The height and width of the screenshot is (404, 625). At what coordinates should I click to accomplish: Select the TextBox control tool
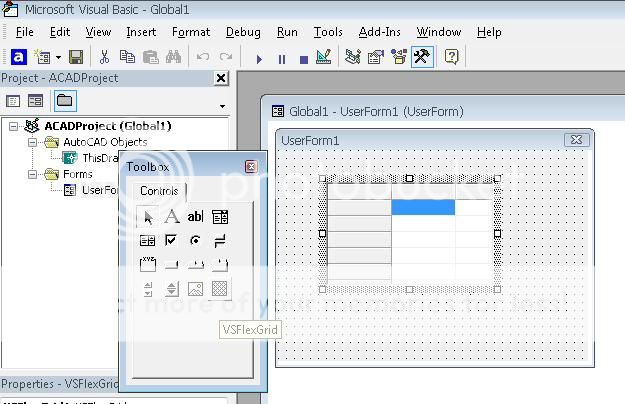pyautogui.click(x=195, y=217)
